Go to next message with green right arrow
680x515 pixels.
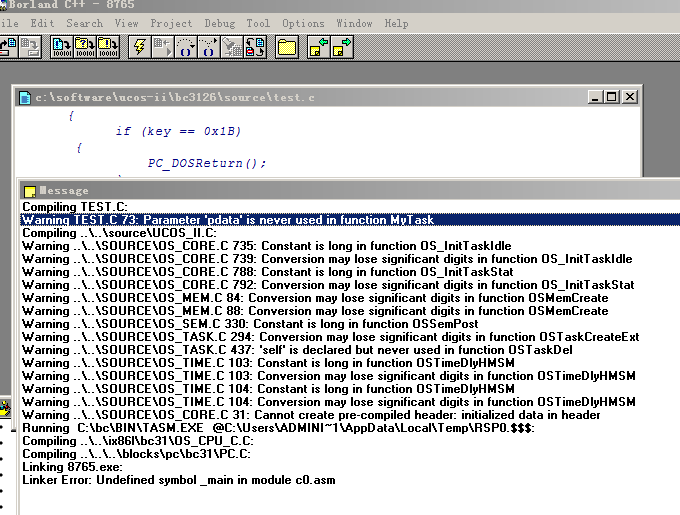[342, 47]
